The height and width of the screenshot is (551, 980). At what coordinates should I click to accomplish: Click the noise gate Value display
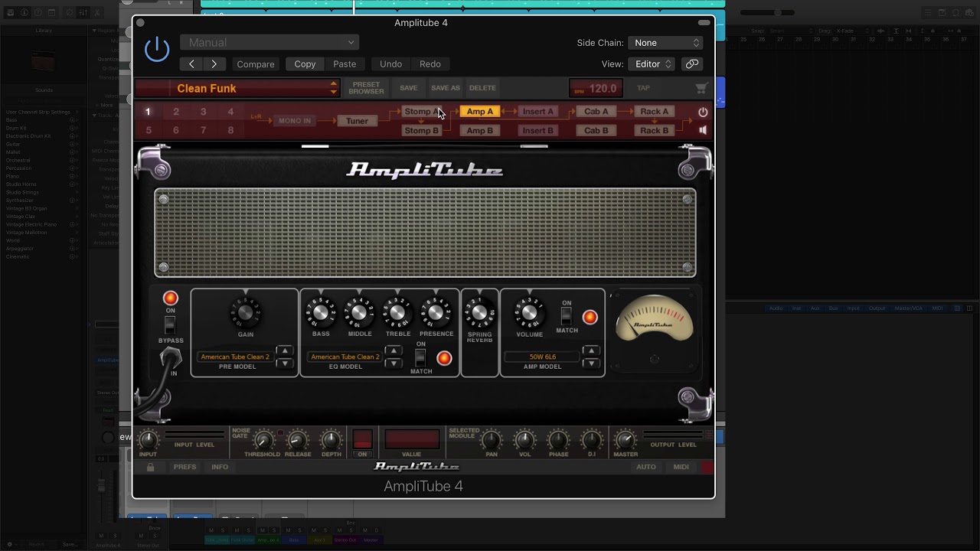(x=412, y=439)
